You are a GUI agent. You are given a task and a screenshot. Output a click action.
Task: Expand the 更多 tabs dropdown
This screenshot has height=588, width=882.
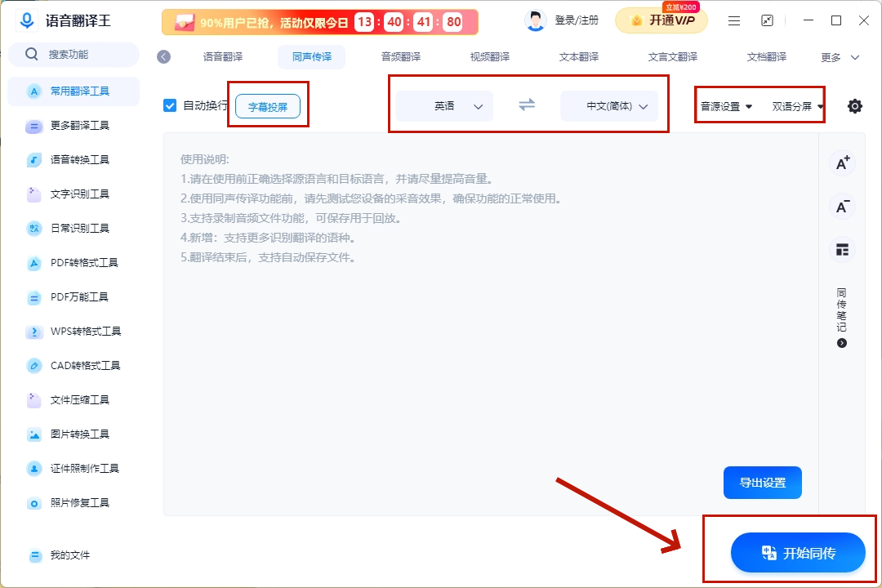840,57
